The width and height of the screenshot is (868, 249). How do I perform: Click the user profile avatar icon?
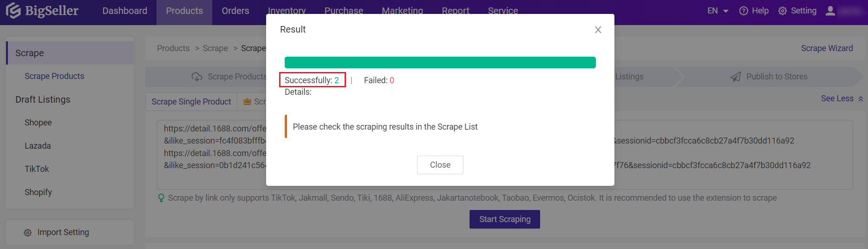pos(830,11)
